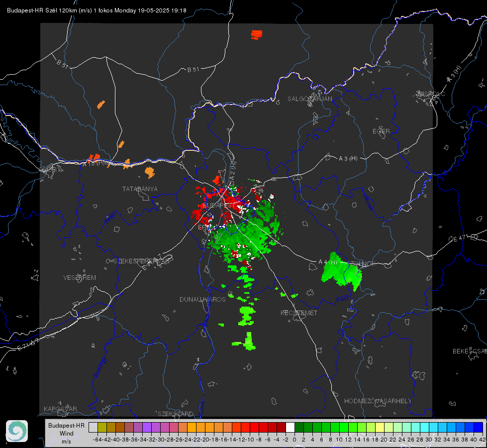Click the A 3 (H) label near Miskolc
Screen dimensions: 487x448
coord(454,74)
